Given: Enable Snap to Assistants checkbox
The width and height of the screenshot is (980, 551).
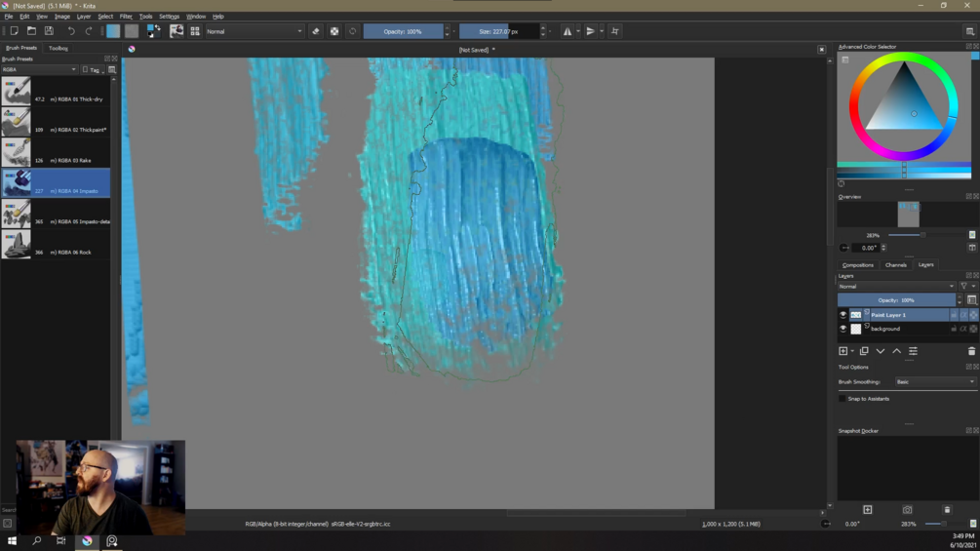Looking at the screenshot, I should click(x=842, y=399).
